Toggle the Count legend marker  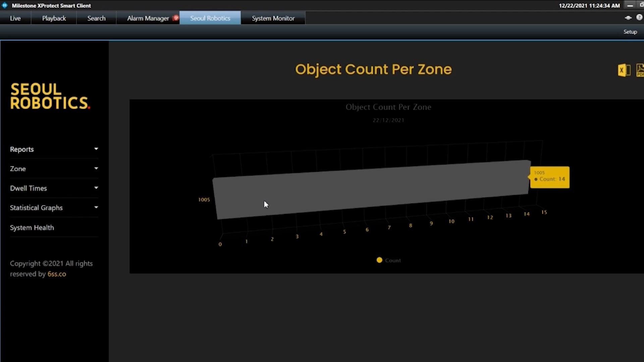379,260
